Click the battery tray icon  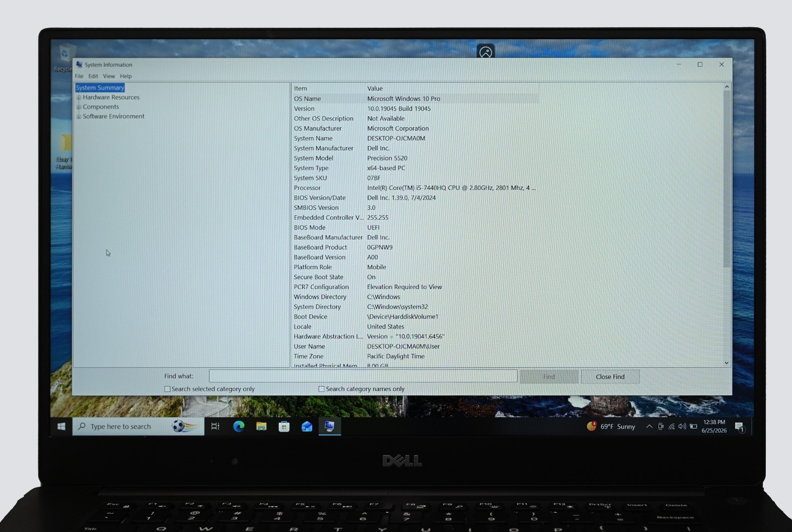tap(693, 426)
